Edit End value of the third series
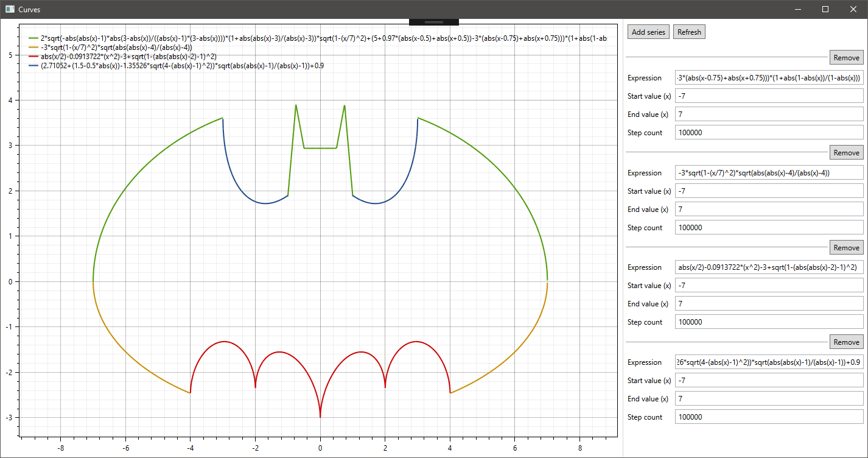Screen dimensions: 868x458 click(769, 304)
